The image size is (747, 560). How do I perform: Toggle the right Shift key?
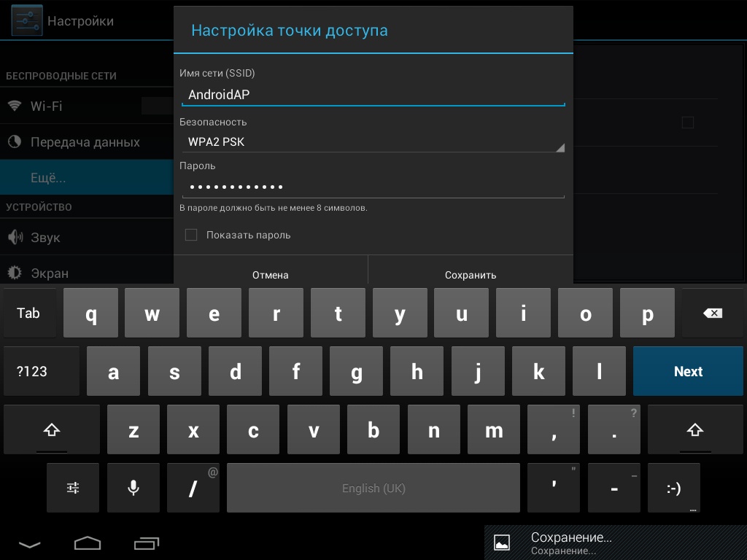coord(694,430)
